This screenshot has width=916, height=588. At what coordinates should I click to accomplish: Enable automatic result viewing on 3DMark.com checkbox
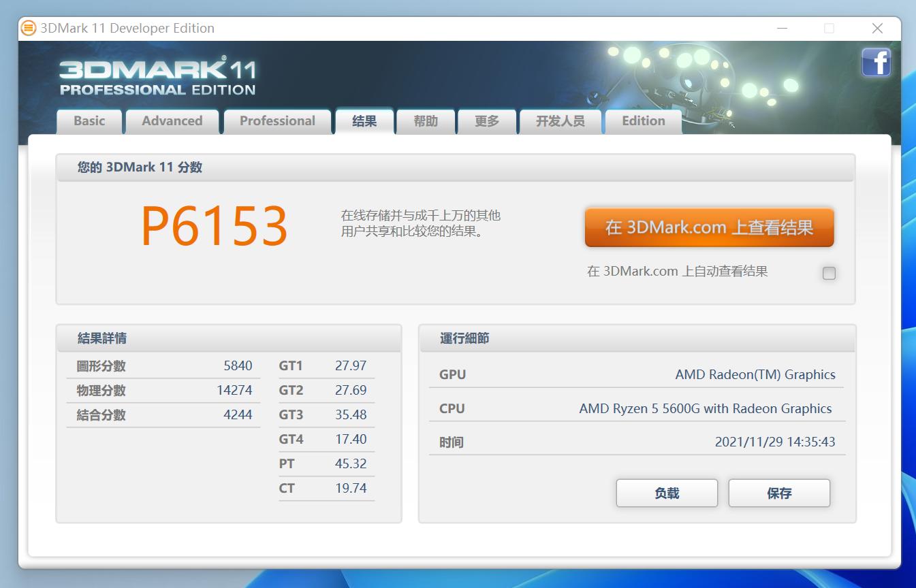tap(829, 274)
